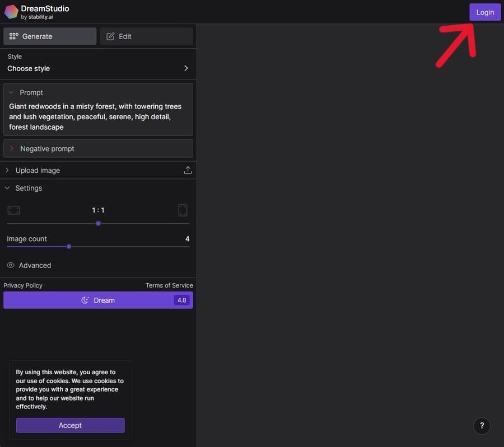Screen dimensions: 504x447
Task: Open help with the question mark button
Action: 482,426
